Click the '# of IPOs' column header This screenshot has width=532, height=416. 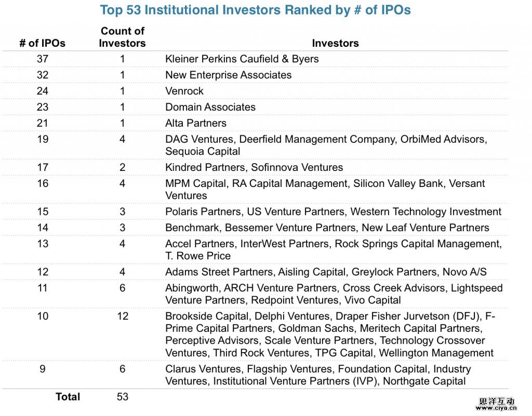pos(43,43)
